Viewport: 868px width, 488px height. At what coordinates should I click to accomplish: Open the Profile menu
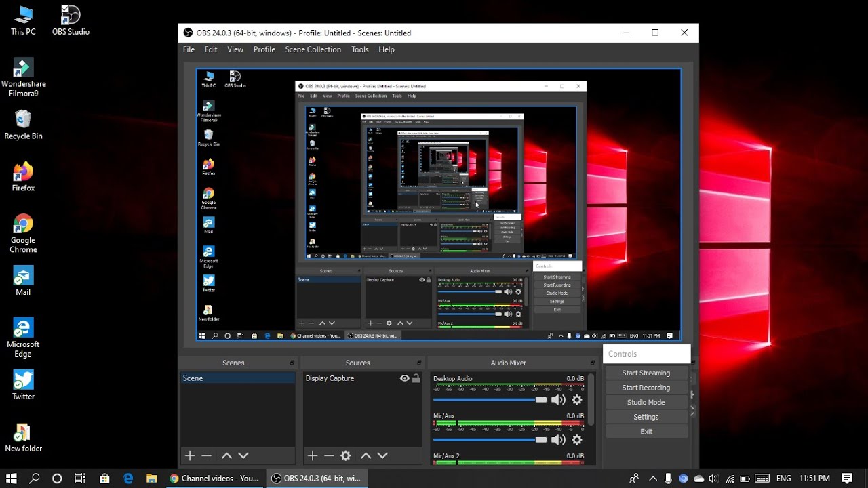(264, 49)
